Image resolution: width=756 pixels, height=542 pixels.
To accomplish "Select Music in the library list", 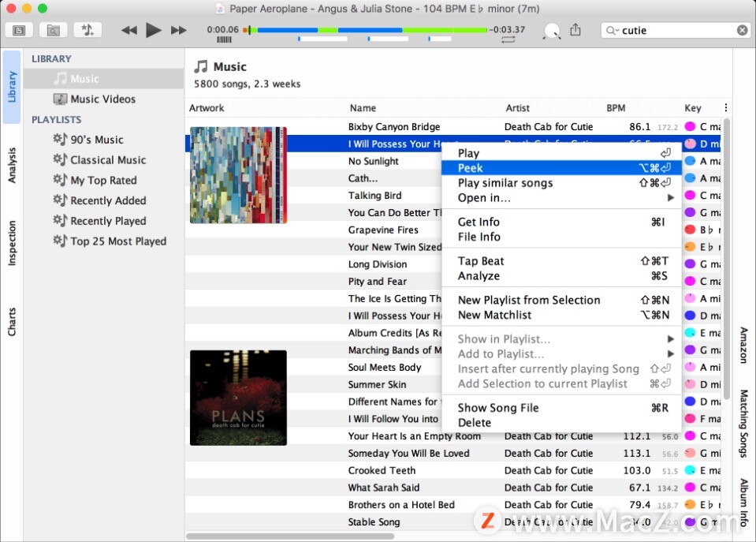I will [103, 79].
